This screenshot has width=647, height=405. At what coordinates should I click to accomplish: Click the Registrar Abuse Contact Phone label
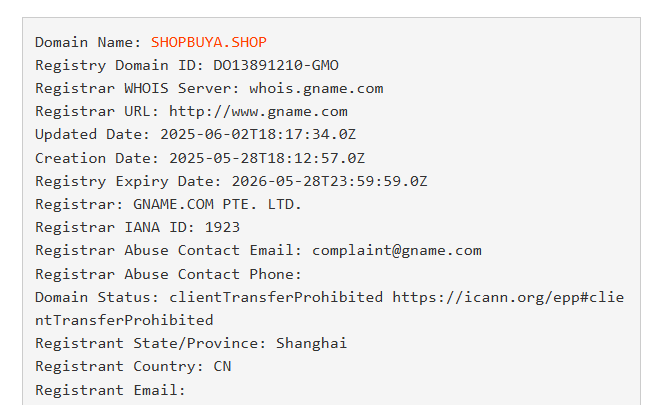click(x=168, y=274)
